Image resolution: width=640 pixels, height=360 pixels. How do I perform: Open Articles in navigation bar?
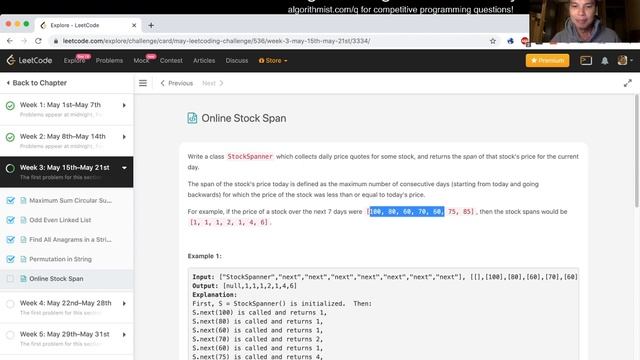click(204, 60)
